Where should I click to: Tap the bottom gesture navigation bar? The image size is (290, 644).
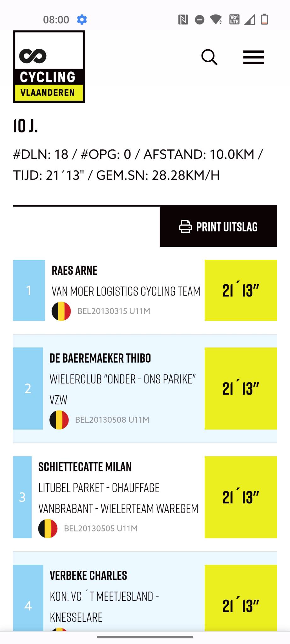145,637
